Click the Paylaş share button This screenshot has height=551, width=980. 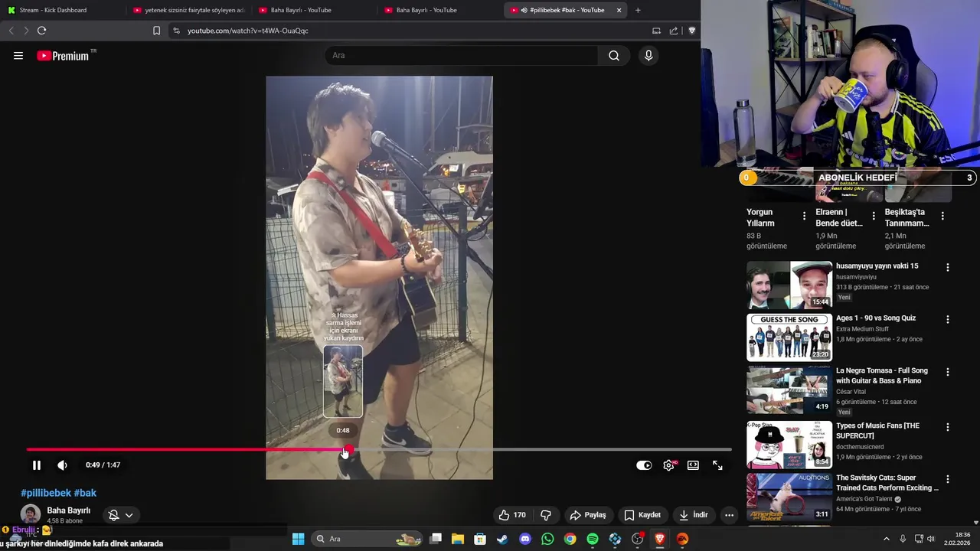click(x=588, y=515)
